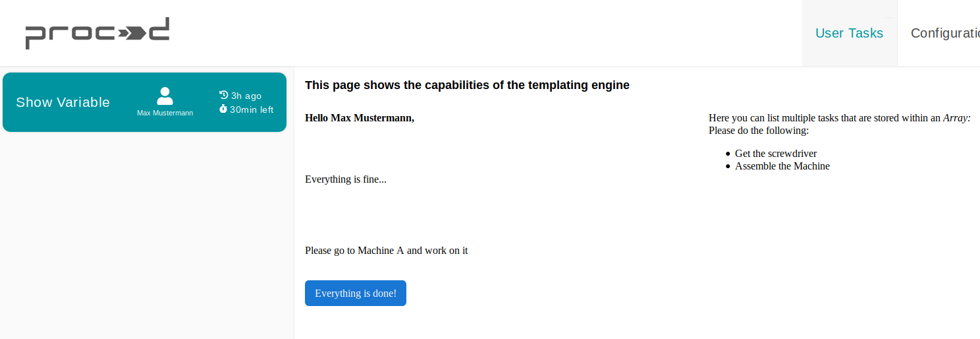Viewport: 980px width, 339px height.
Task: Click the stopwatch icon beside 30min left
Action: (x=223, y=109)
